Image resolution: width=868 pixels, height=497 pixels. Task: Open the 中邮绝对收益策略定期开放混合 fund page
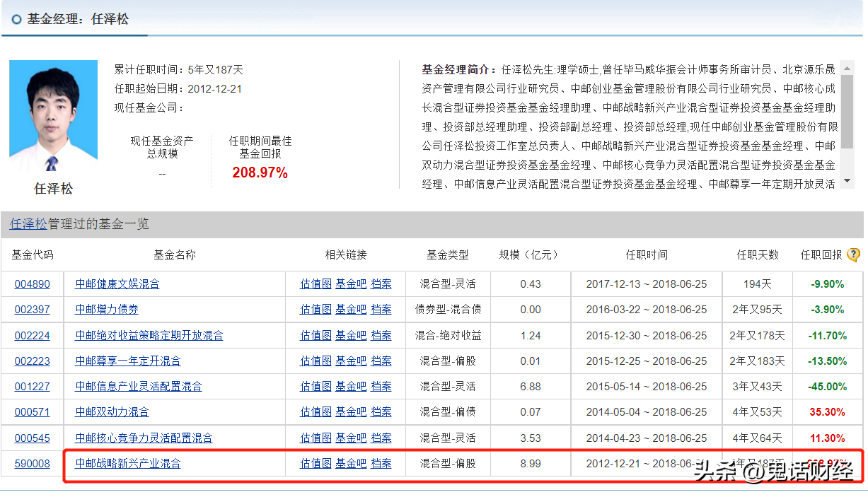149,336
